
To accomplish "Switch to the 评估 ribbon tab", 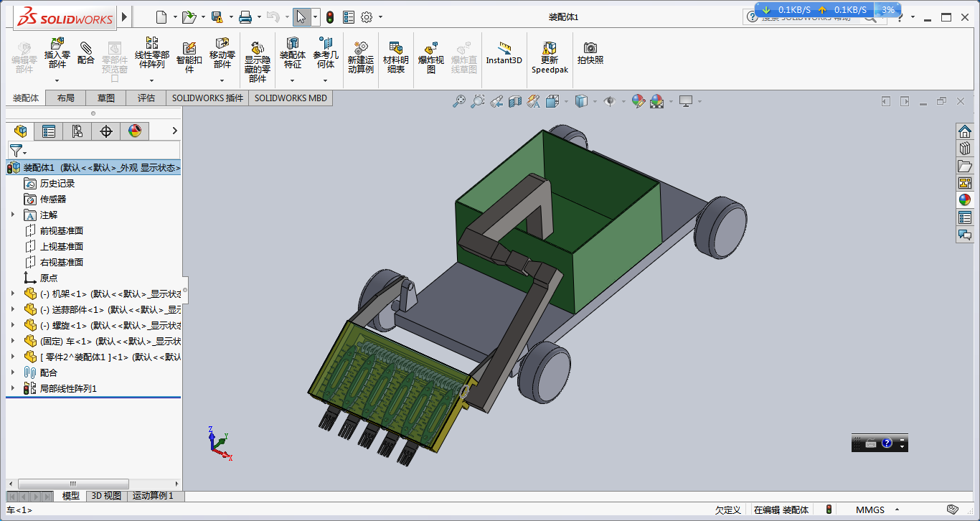I will pyautogui.click(x=146, y=98).
